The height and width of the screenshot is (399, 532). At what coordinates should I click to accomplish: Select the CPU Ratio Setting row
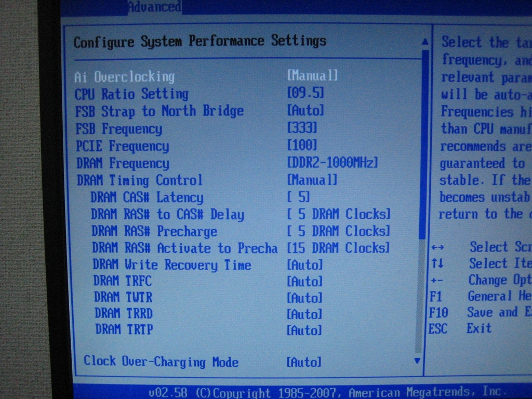(x=131, y=94)
